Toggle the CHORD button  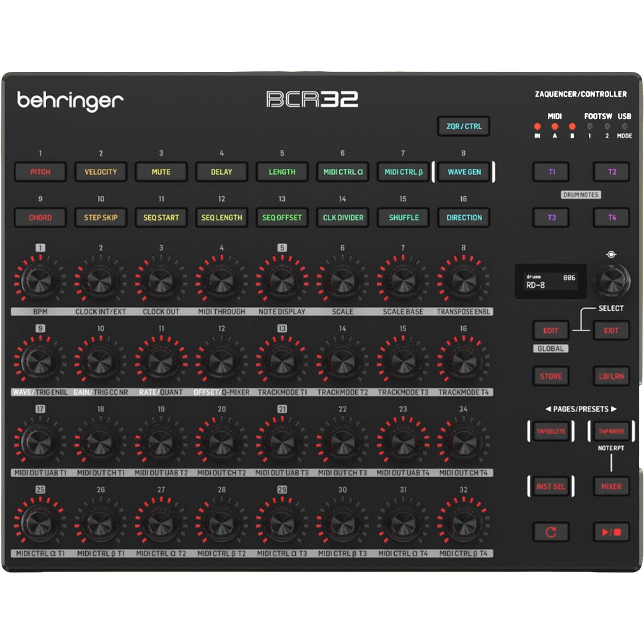[40, 218]
